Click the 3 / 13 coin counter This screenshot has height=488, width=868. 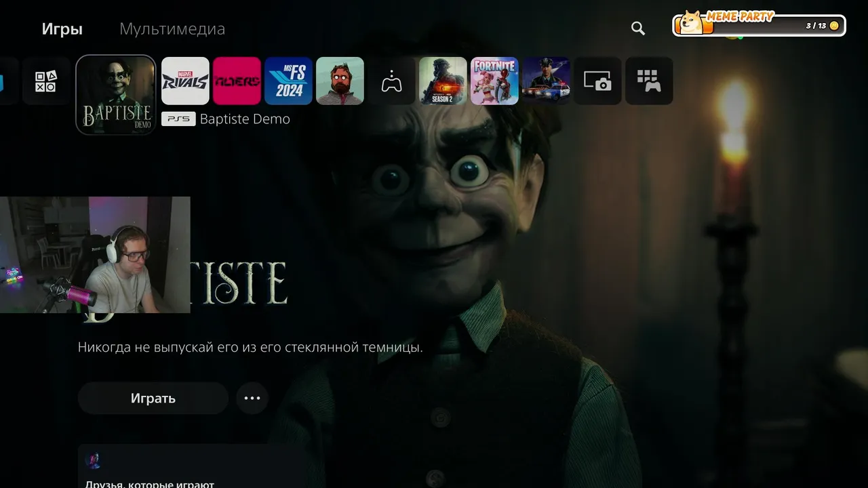[822, 26]
